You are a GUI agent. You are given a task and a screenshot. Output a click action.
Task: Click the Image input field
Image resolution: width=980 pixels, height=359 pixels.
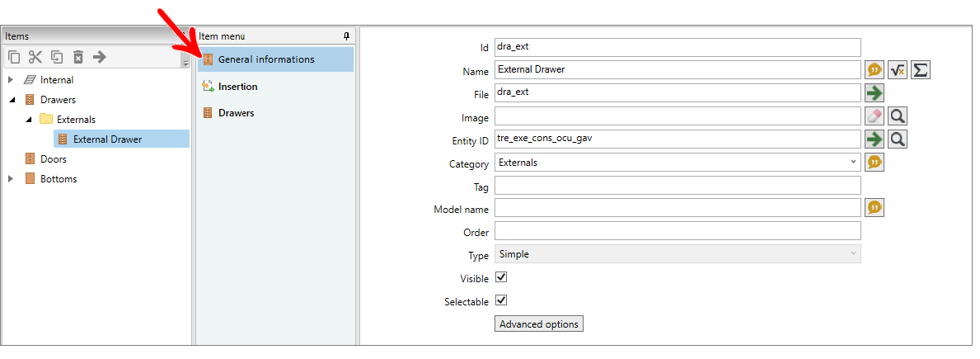(678, 116)
